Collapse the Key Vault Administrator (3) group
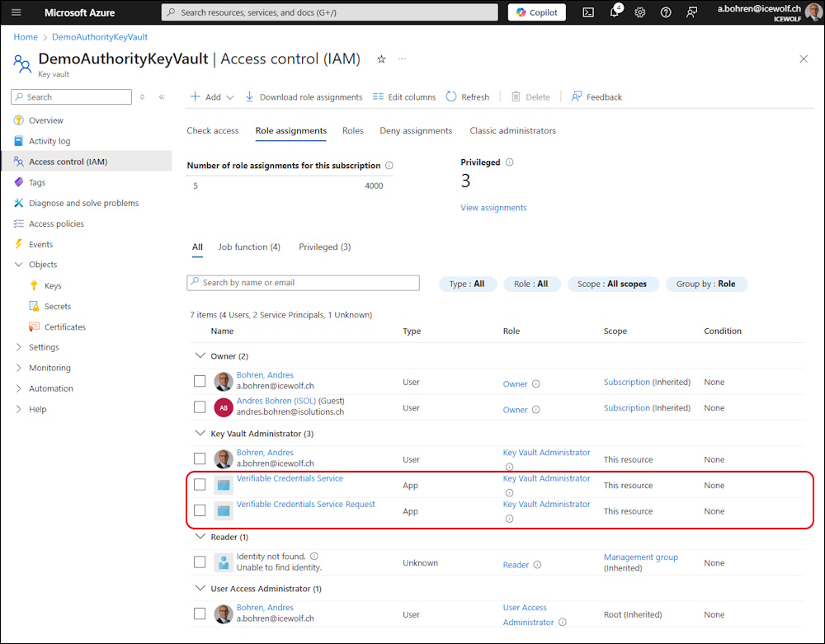Viewport: 825px width, 644px height. pyautogui.click(x=200, y=433)
